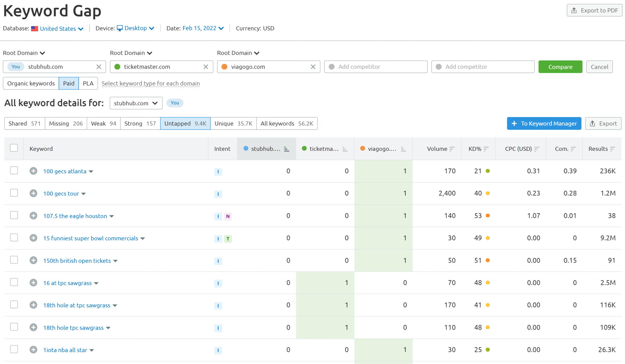The height and width of the screenshot is (364, 625).
Task: Click plus icon next to '18th hole tpc sawgrass'
Action: tap(33, 327)
